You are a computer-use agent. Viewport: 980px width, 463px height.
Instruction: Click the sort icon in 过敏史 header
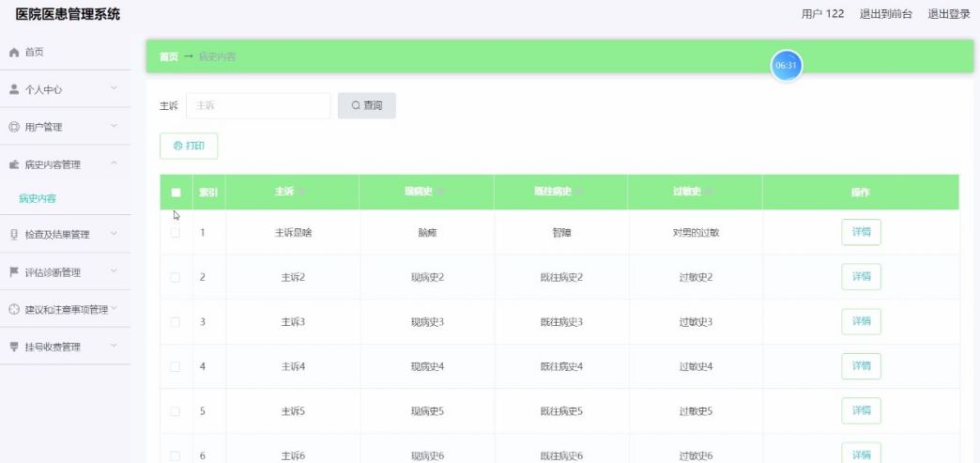click(x=710, y=193)
